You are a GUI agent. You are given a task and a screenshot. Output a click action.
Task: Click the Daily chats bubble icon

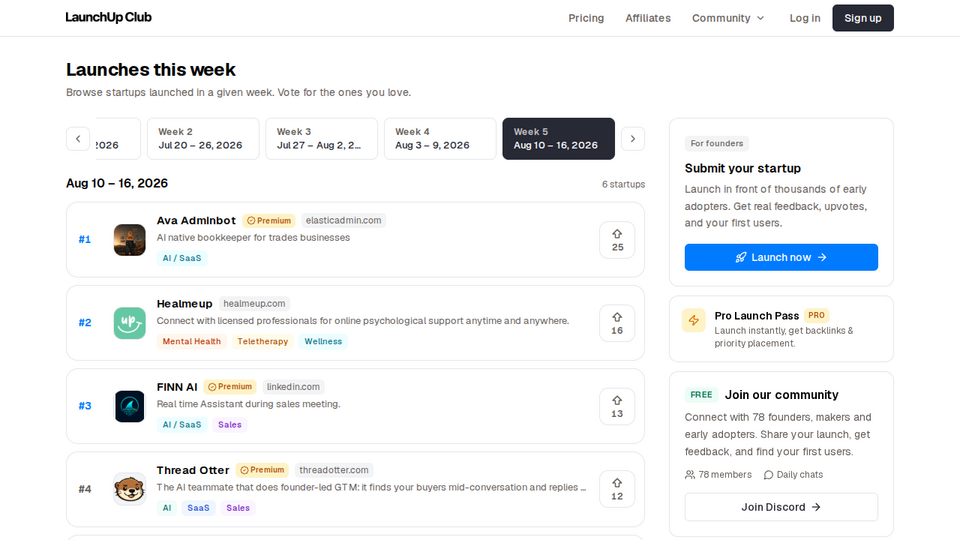pyautogui.click(x=768, y=474)
